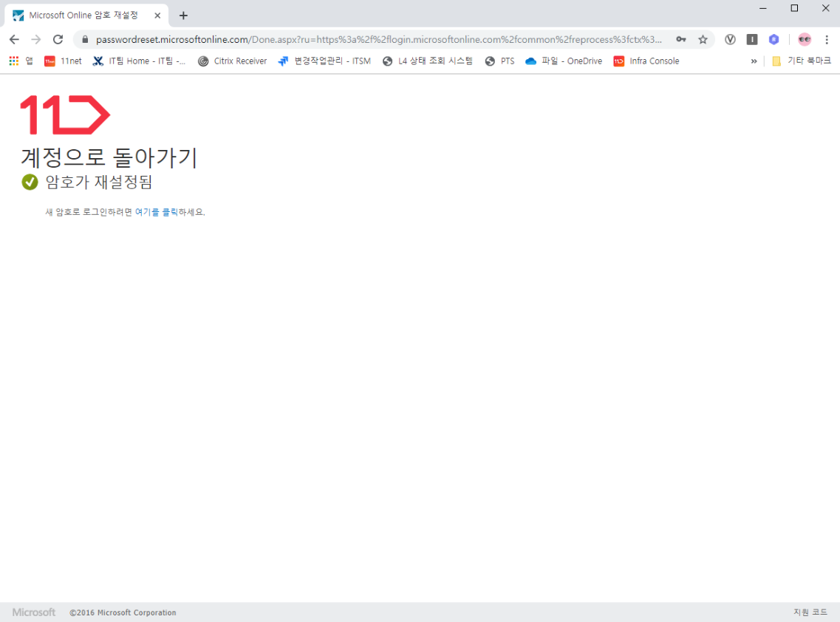Open saved password key icon

coord(681,40)
